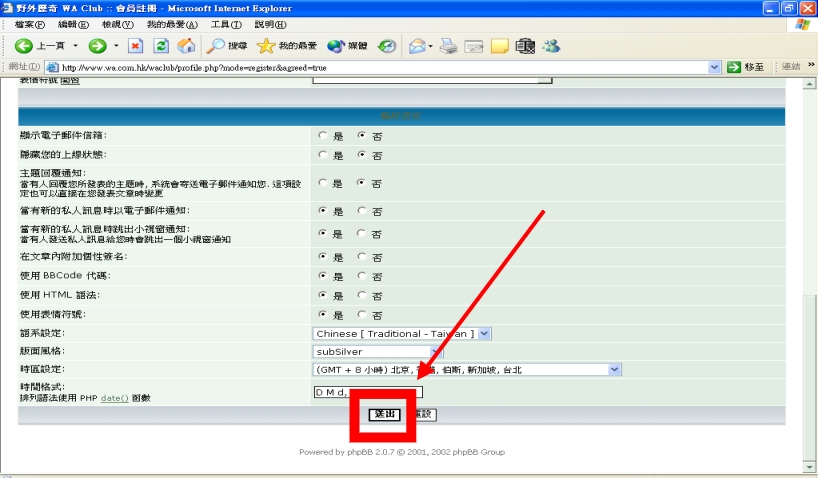Select 是 for 顯示電子郵件信箱
Viewport: 818px width, 478px height.
(322, 136)
